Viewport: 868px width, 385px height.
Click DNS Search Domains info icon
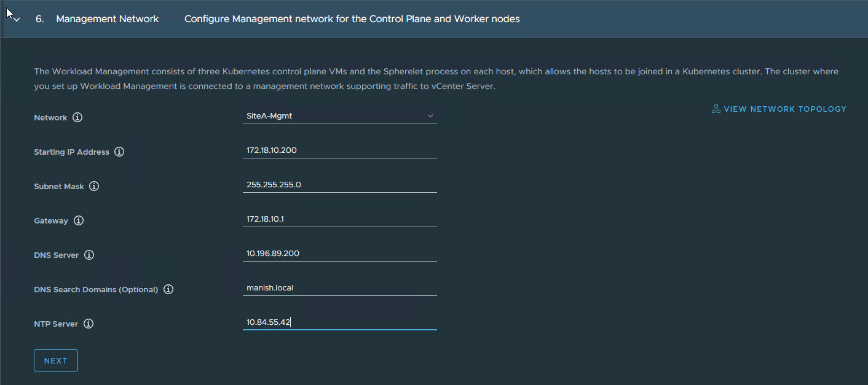(168, 289)
